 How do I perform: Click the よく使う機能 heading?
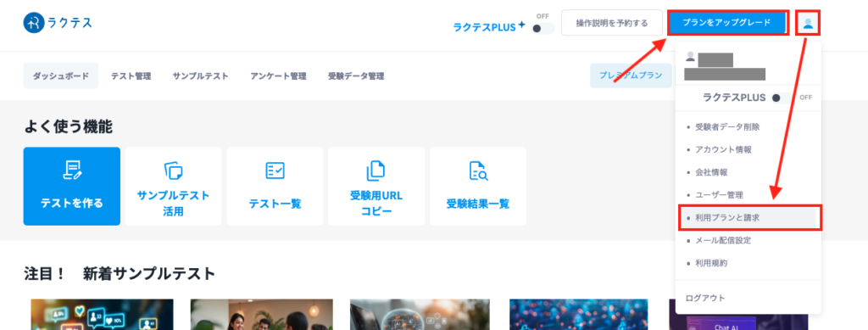pyautogui.click(x=68, y=127)
